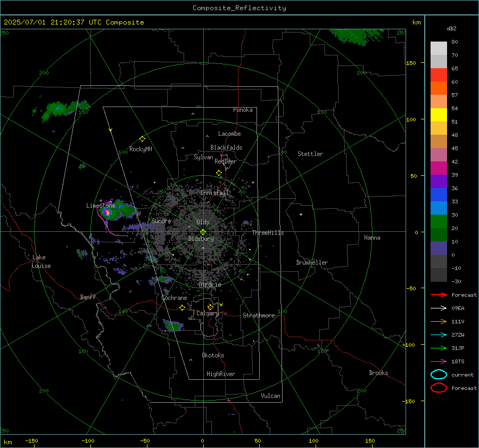This screenshot has width=479, height=448.
Task: Click the Didsbury city label
Action: (x=201, y=239)
